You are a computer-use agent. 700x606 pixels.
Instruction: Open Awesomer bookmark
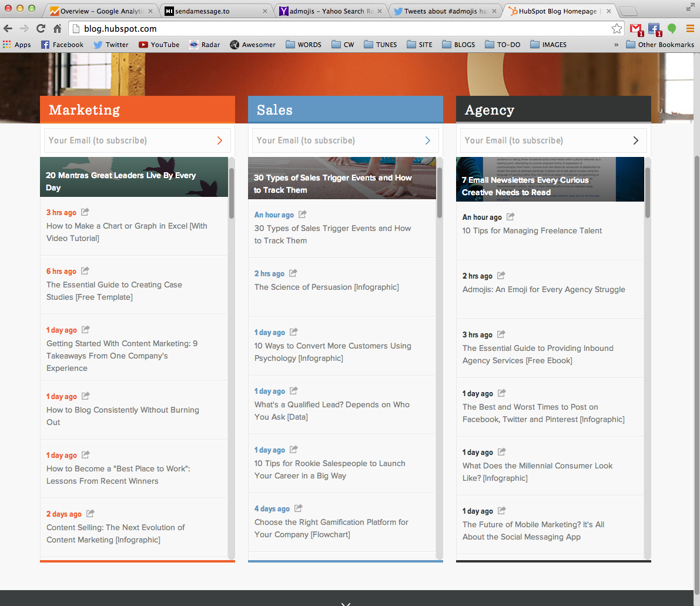tap(253, 45)
